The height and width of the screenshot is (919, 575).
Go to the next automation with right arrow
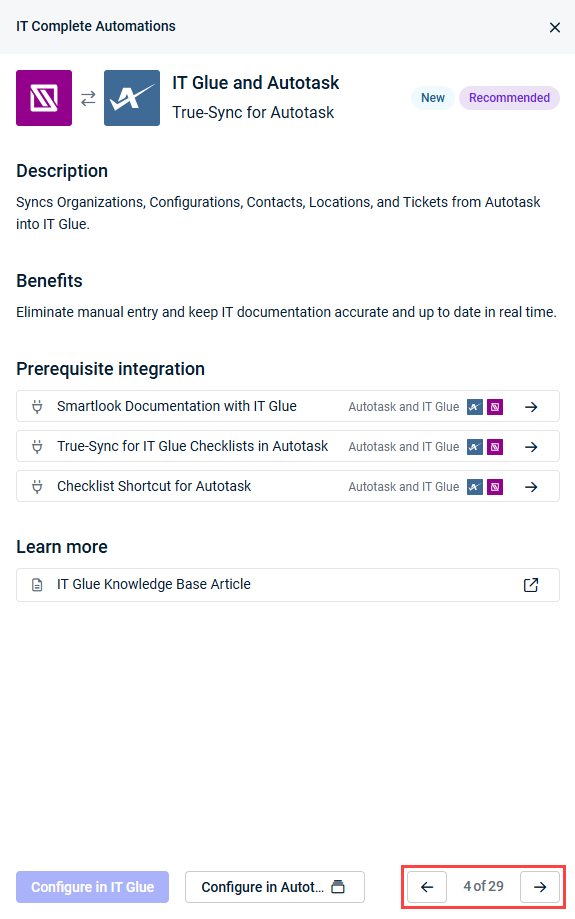[x=540, y=887]
